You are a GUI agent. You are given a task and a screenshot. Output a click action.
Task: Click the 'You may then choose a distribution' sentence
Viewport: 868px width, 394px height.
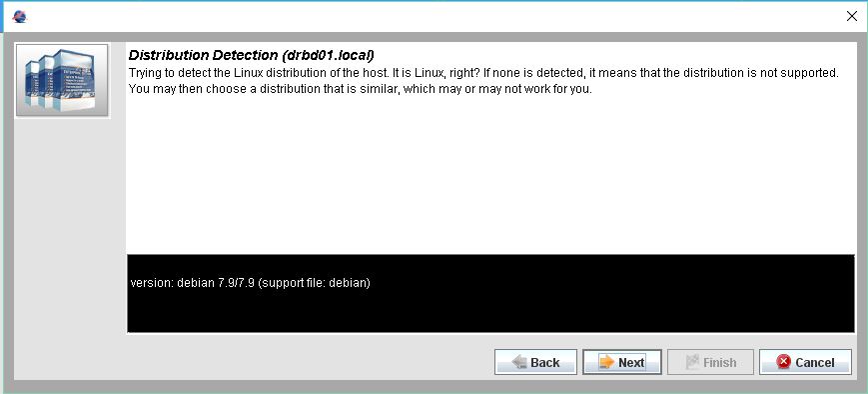[x=360, y=89]
